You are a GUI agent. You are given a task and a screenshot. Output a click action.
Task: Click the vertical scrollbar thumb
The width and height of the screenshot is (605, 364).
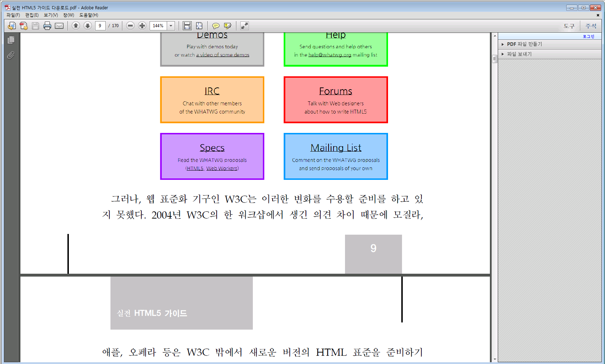pos(495,59)
